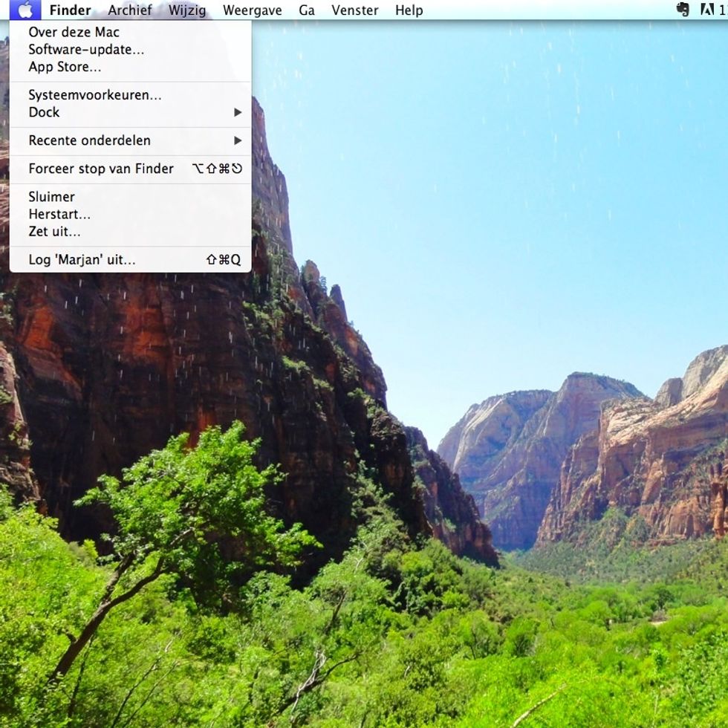728x728 pixels.
Task: Expand Recente onderdelen submenu
Action: (x=131, y=140)
